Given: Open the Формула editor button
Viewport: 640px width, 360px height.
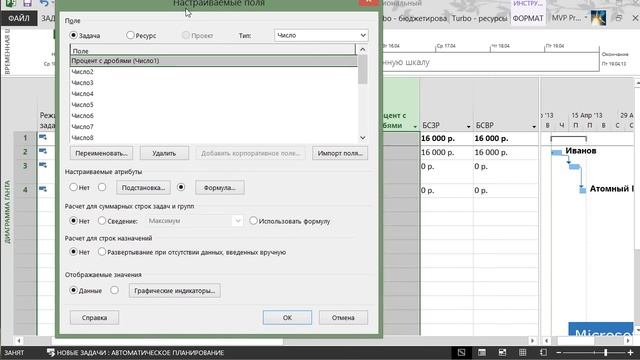Looking at the screenshot, I should click(220, 188).
